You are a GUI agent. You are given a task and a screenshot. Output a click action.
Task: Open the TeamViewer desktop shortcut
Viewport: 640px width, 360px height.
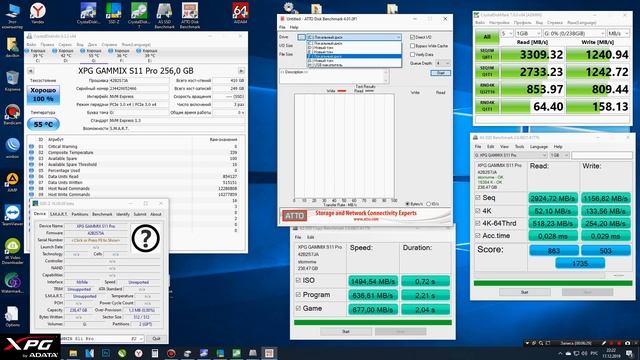click(x=12, y=216)
